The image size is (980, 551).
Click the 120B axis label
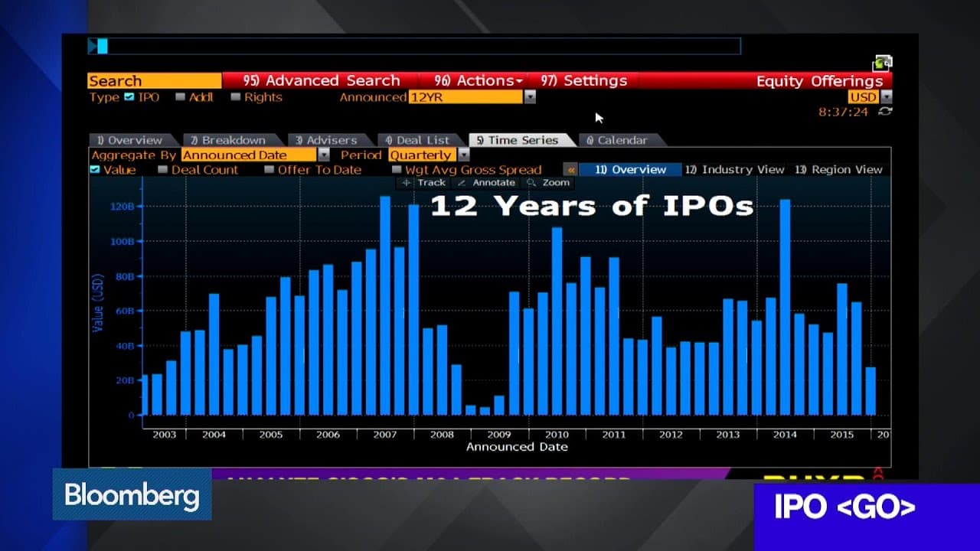point(122,207)
